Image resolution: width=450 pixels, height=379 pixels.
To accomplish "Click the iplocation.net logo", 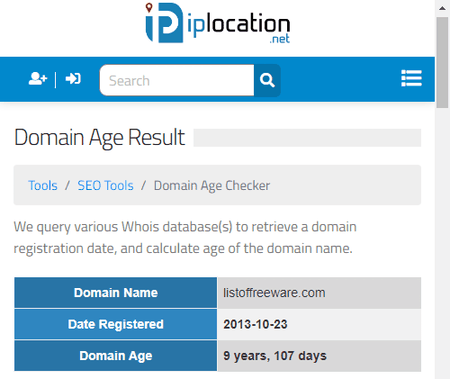I will click(218, 23).
